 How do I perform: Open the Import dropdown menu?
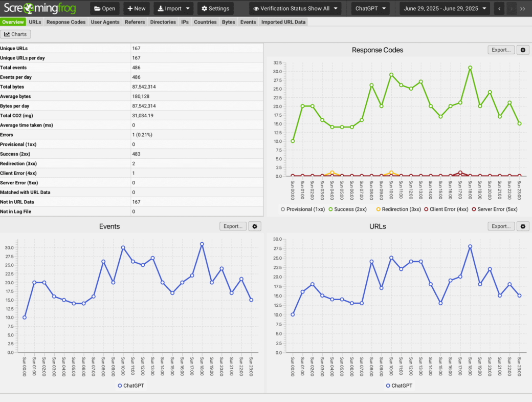click(x=173, y=8)
